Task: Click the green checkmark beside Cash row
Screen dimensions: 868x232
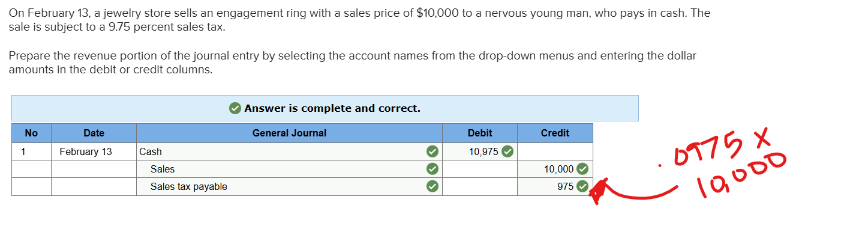Action: (431, 151)
